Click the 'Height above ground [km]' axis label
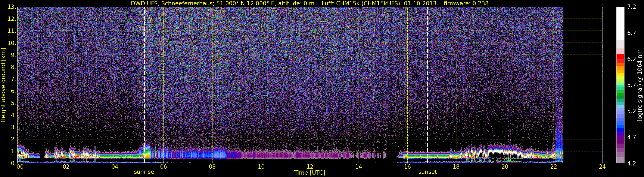644x177 pixels. click(3, 85)
